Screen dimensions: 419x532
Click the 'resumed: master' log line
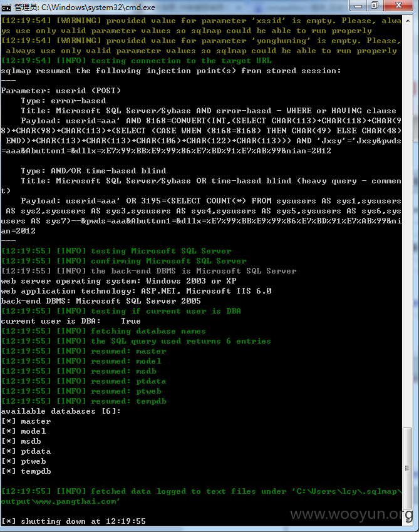click(84, 351)
